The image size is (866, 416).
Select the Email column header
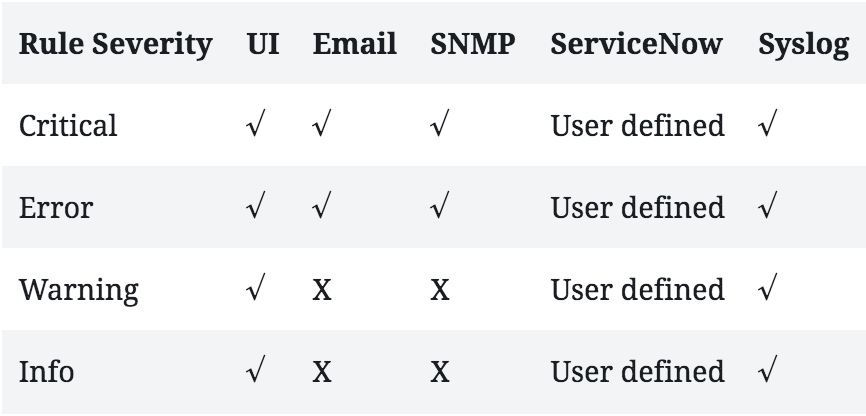(354, 44)
